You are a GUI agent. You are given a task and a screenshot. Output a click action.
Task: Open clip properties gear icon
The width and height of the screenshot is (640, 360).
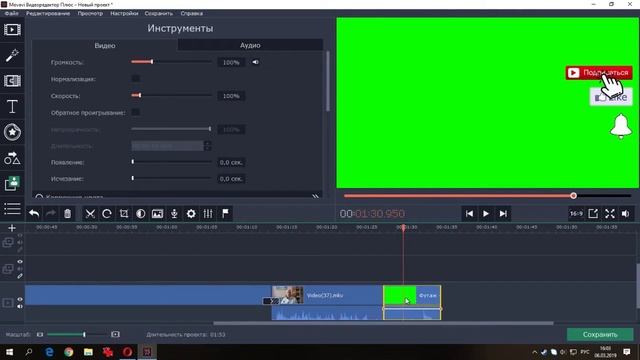[x=191, y=213]
